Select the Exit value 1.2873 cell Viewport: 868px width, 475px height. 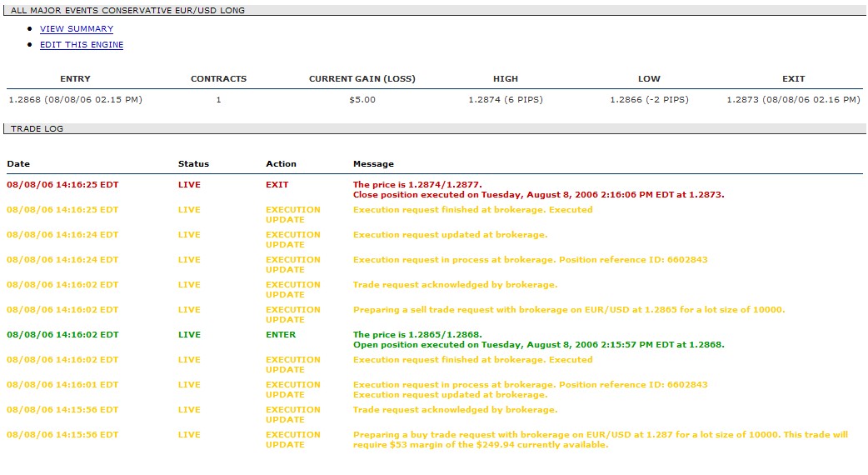793,100
